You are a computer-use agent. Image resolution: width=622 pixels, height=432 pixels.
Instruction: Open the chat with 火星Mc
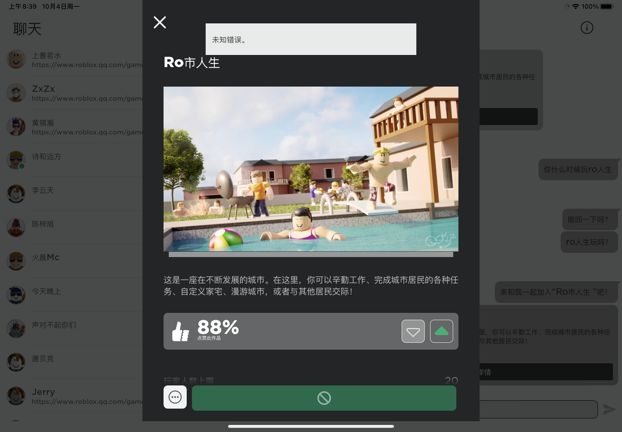coord(73,262)
